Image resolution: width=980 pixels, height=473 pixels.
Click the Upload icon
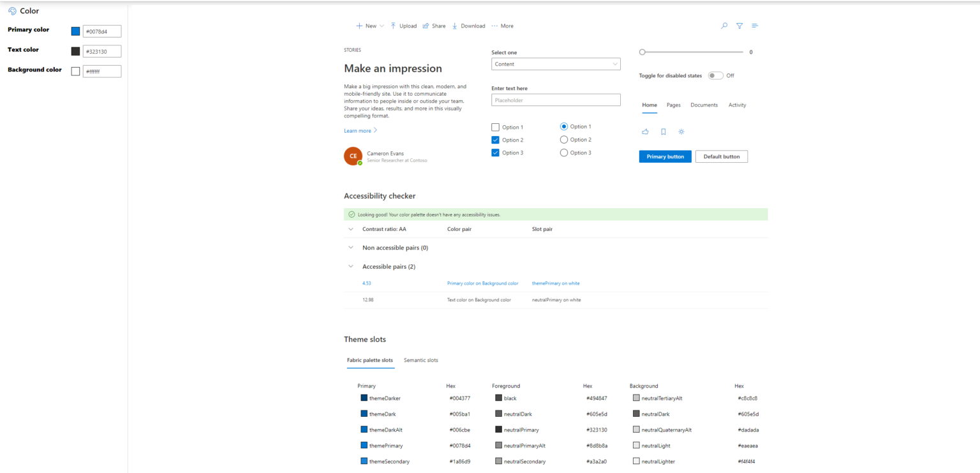point(395,26)
